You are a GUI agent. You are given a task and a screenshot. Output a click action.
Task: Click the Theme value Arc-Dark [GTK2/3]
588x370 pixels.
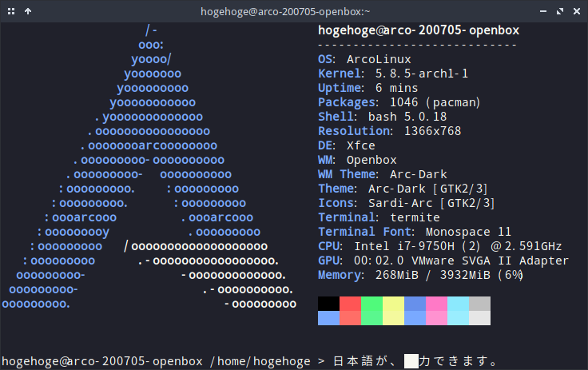click(428, 189)
